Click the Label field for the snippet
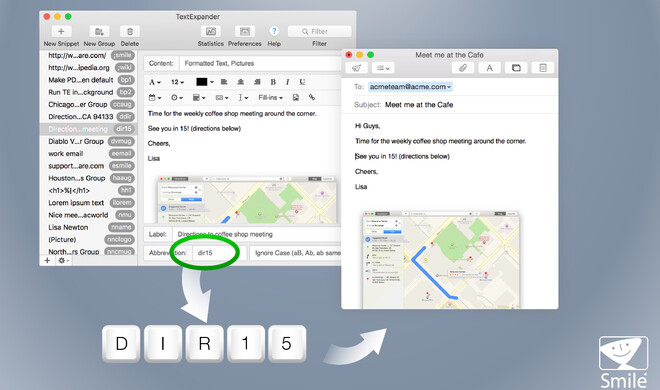This screenshot has height=390, width=660. click(x=256, y=234)
